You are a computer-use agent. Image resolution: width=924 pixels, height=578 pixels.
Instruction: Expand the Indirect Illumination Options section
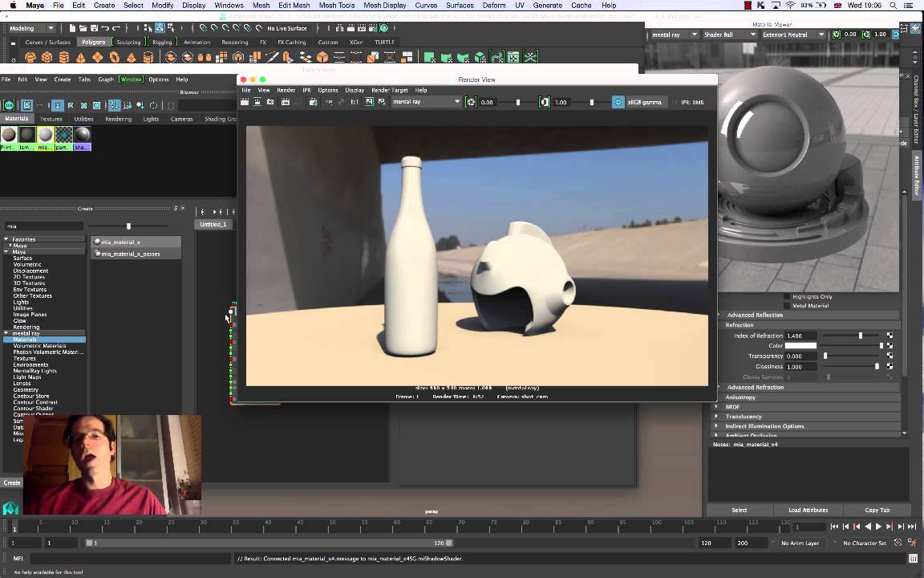click(764, 425)
